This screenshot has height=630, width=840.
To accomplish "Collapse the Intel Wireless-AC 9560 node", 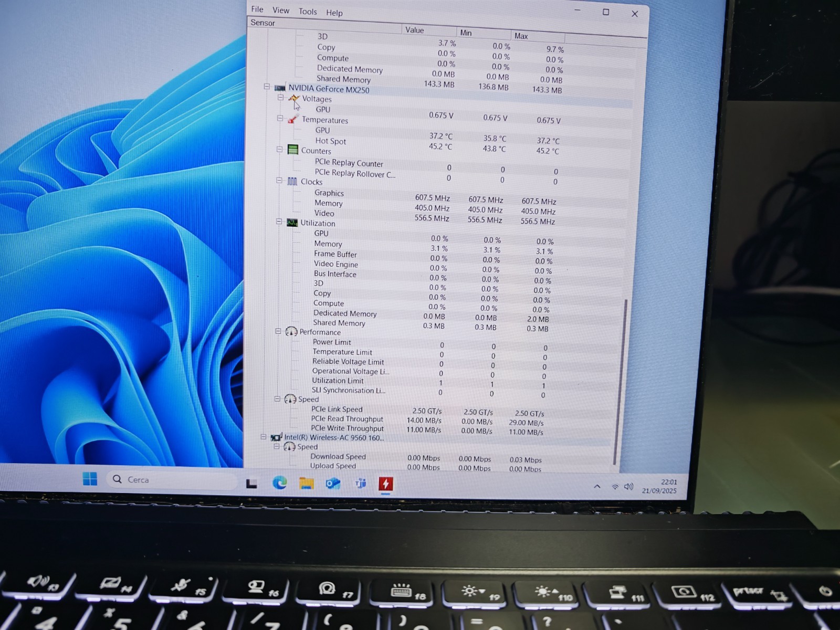I will tap(264, 436).
